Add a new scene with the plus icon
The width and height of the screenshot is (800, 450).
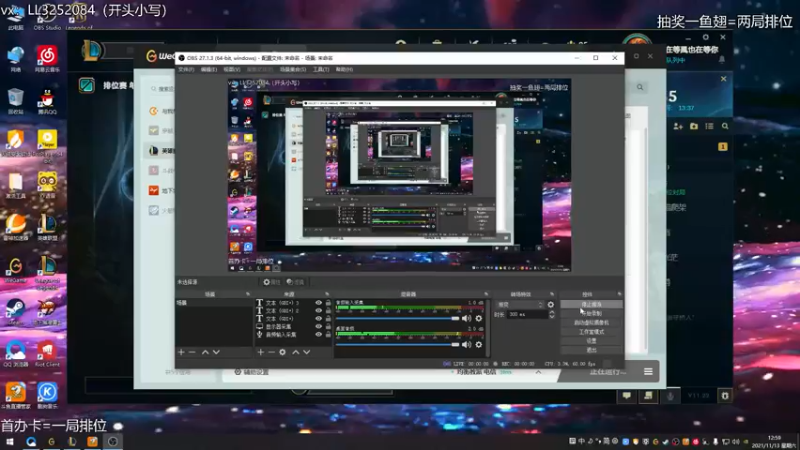click(x=181, y=352)
